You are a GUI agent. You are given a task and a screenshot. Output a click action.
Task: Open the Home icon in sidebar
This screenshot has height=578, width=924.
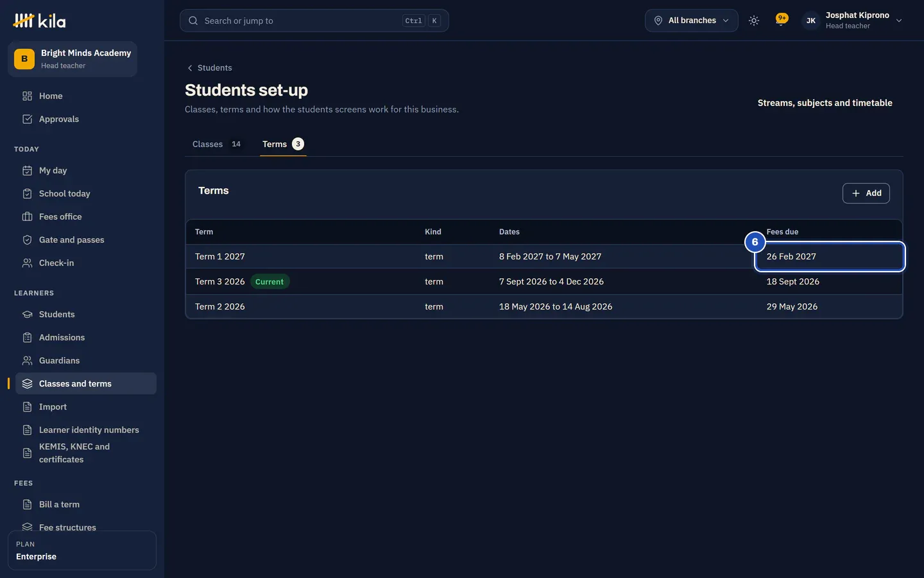(27, 96)
